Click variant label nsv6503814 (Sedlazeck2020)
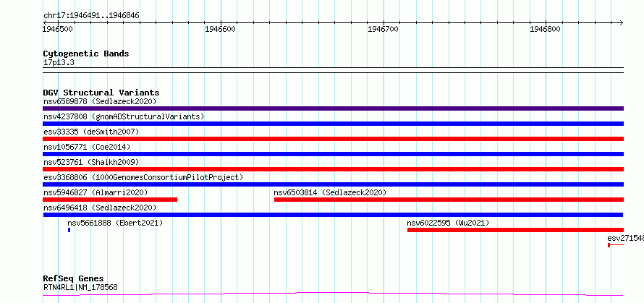This screenshot has height=303, width=644. point(330,192)
